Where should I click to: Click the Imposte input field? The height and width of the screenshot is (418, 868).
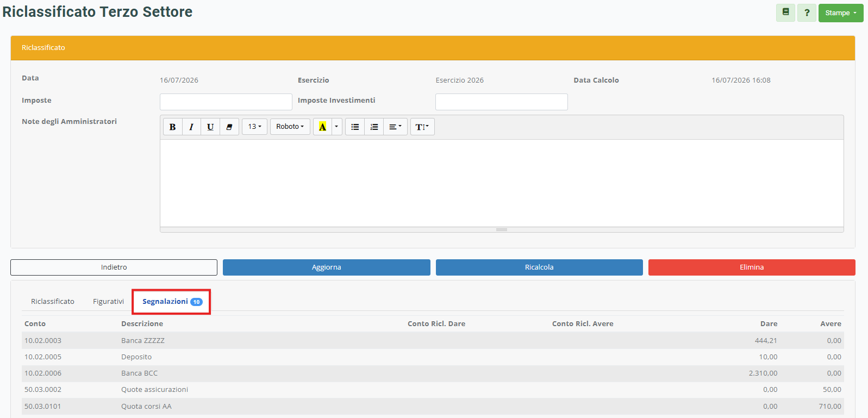(x=226, y=102)
